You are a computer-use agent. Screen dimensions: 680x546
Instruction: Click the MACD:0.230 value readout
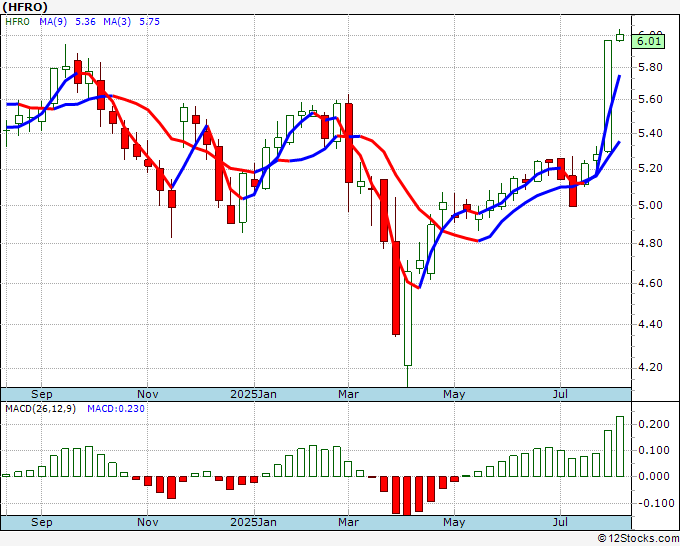point(116,409)
